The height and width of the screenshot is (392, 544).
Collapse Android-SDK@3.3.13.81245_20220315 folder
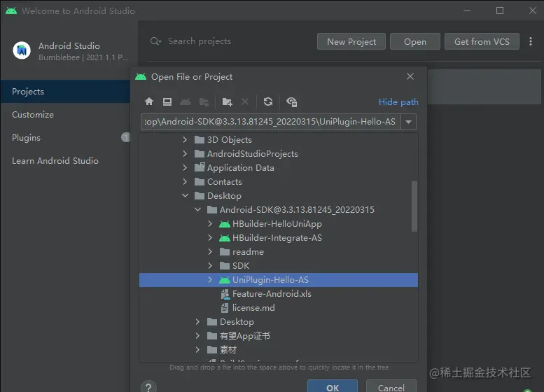(197, 209)
